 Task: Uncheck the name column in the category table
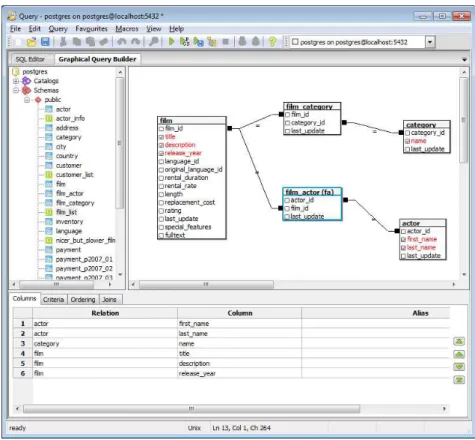click(x=407, y=141)
